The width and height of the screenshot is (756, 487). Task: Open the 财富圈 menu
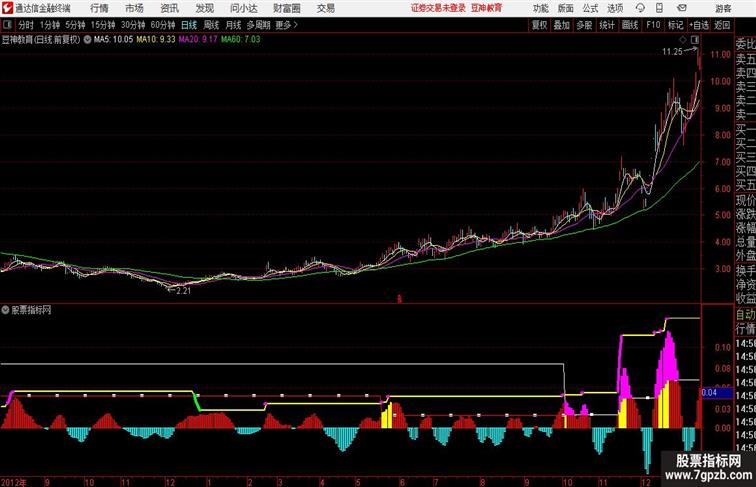coord(286,8)
